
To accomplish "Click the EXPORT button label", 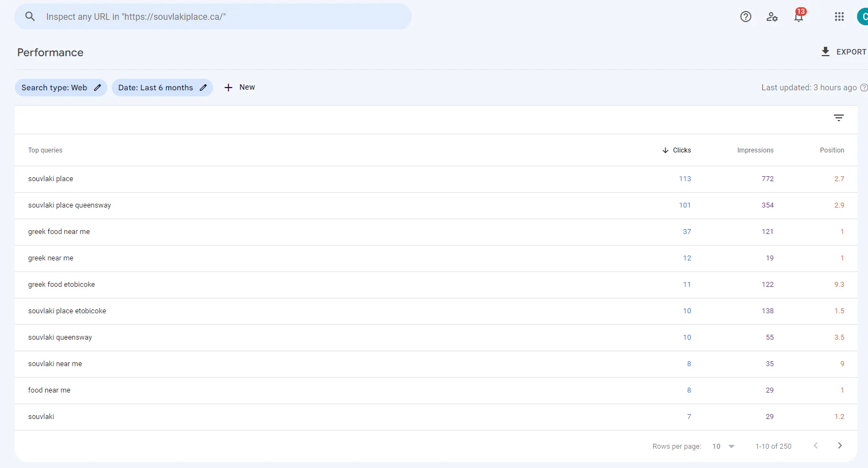I will tap(851, 52).
